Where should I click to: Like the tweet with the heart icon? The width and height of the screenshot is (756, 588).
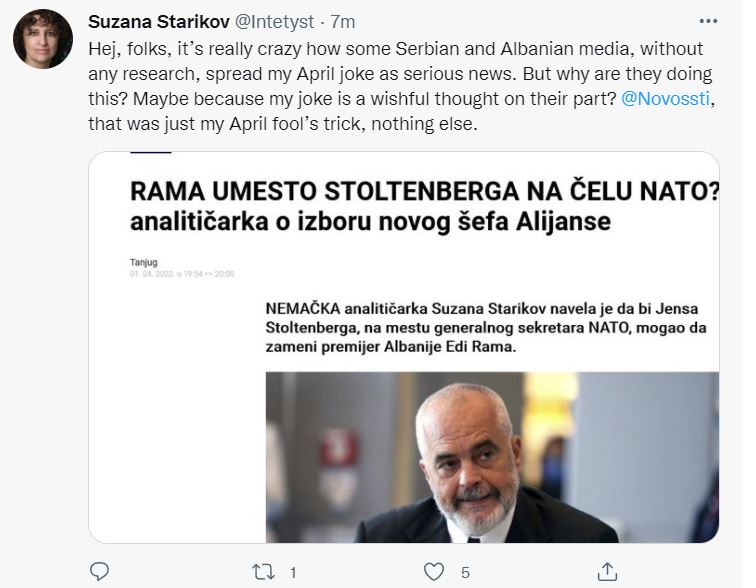[433, 572]
